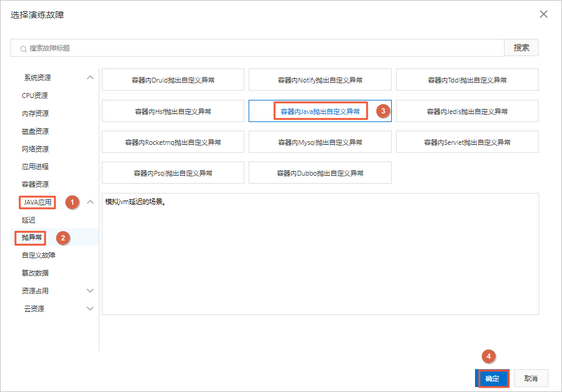This screenshot has height=392, width=562.
Task: Select 磁盘资源 in the sidebar
Action: click(x=35, y=131)
